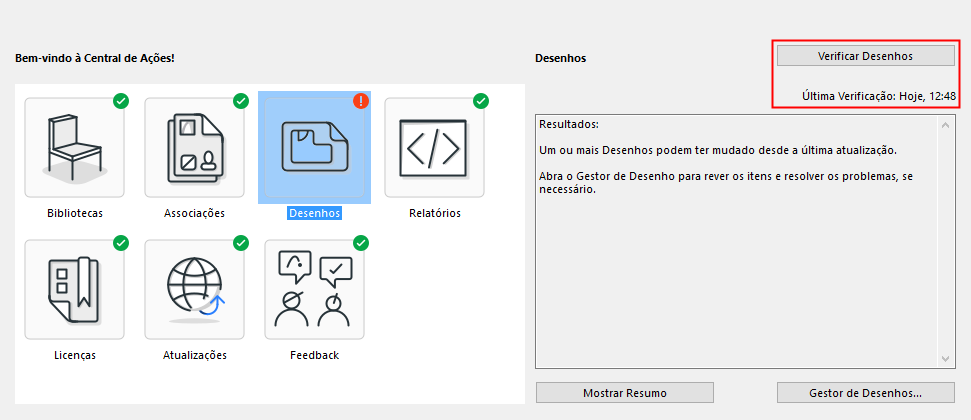Open Gestor de Desenhos dialog
This screenshot has height=420, width=971.
[x=866, y=393]
